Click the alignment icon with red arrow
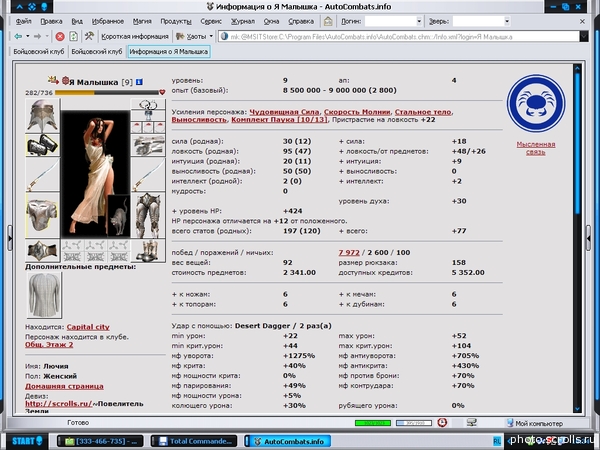 point(53,80)
